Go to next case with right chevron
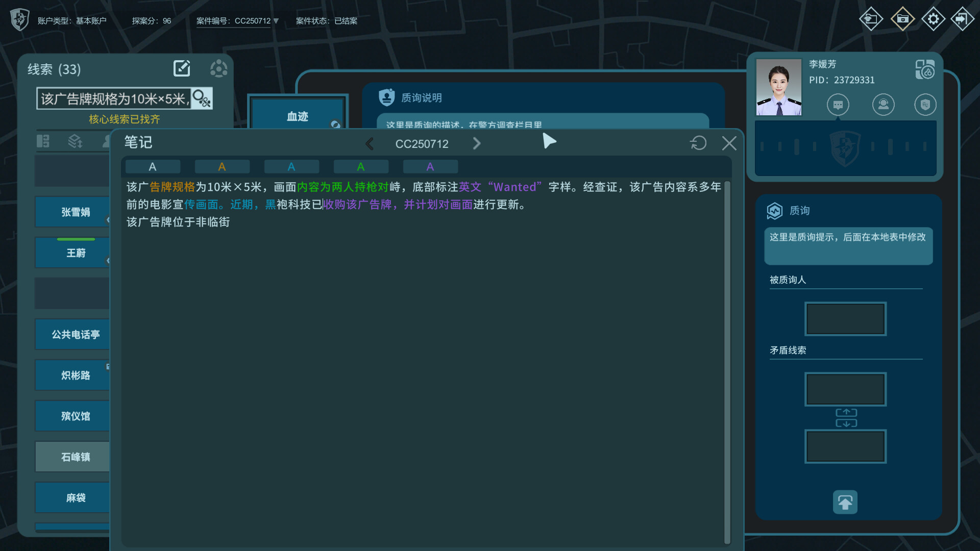Viewport: 980px width, 551px height. 477,143
